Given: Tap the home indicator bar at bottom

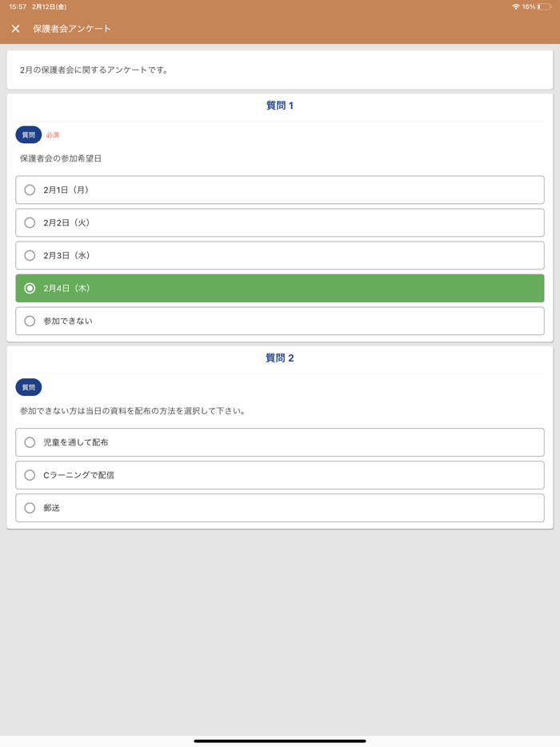Looking at the screenshot, I should [280, 738].
